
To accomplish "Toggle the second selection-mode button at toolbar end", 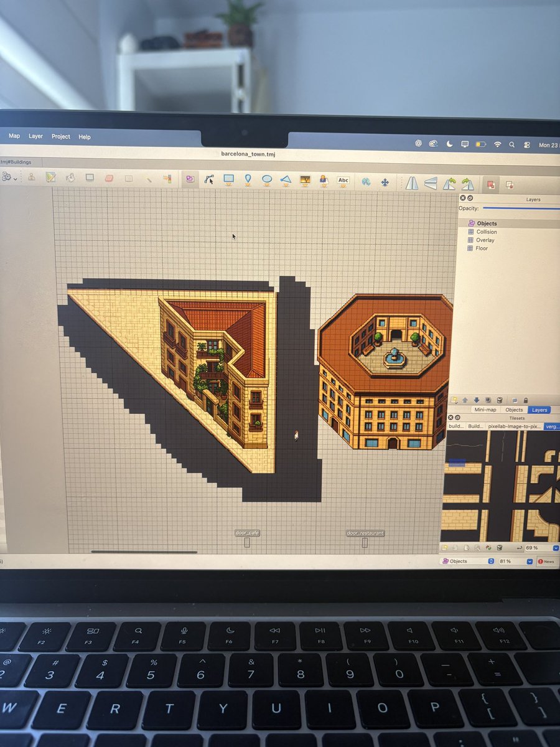I will tap(510, 185).
